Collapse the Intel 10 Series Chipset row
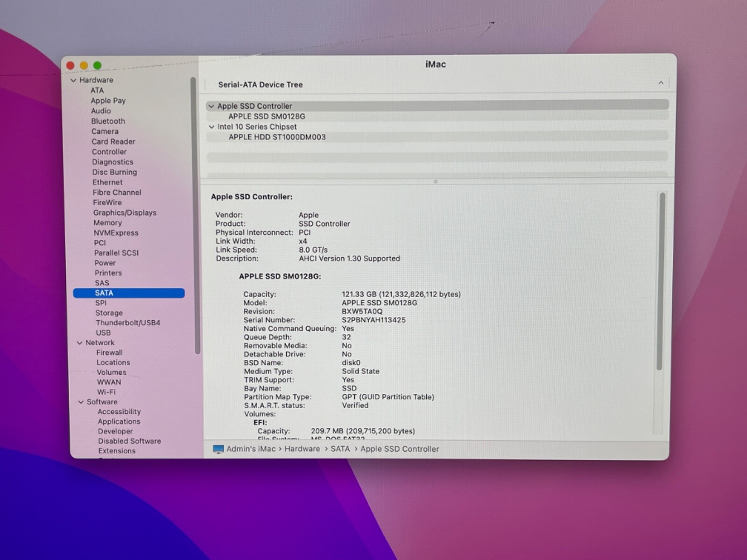Image resolution: width=747 pixels, height=560 pixels. (x=211, y=127)
